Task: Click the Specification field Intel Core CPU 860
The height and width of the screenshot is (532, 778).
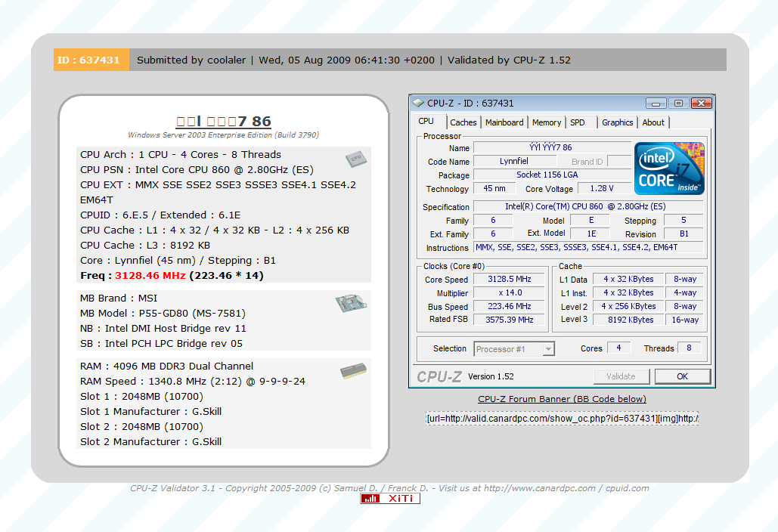Action: pyautogui.click(x=588, y=207)
